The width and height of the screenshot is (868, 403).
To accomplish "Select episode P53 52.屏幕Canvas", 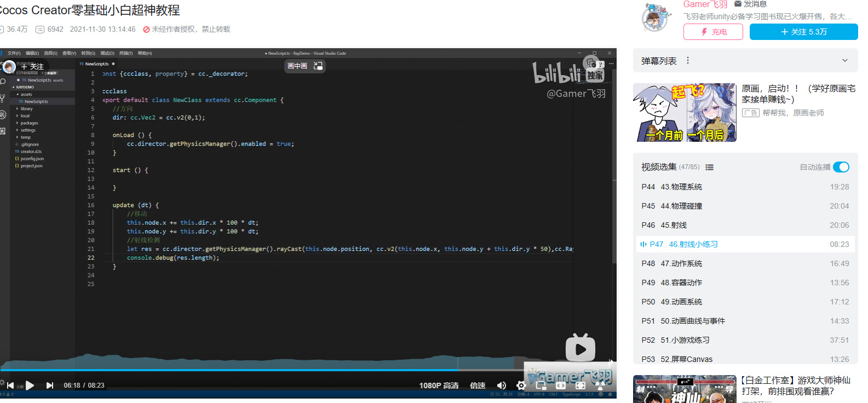I will click(745, 358).
